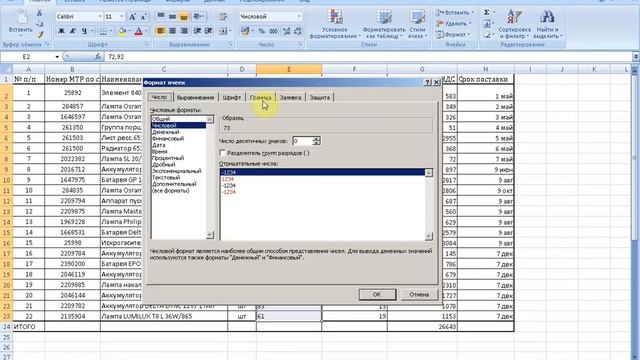Toggle bottom vertical alignment

coord(184,16)
